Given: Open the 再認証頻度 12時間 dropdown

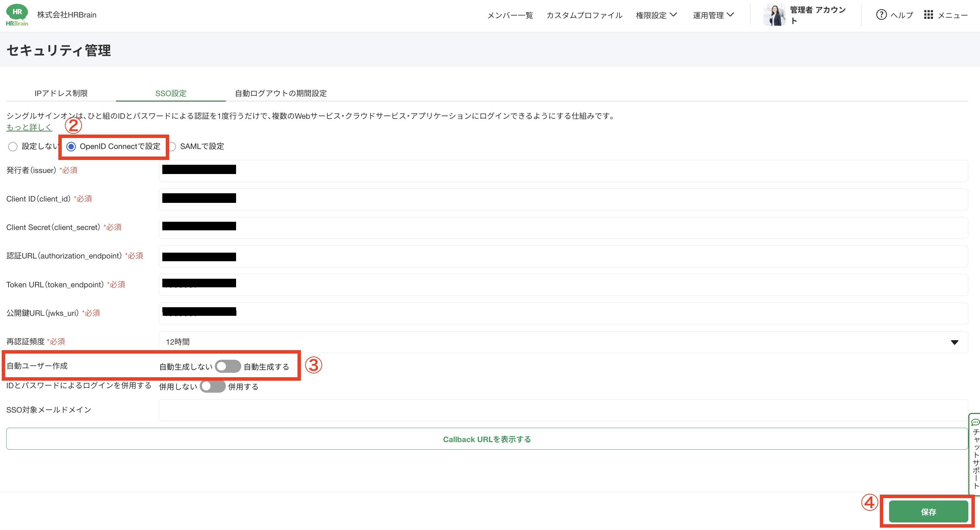Looking at the screenshot, I should pyautogui.click(x=562, y=342).
